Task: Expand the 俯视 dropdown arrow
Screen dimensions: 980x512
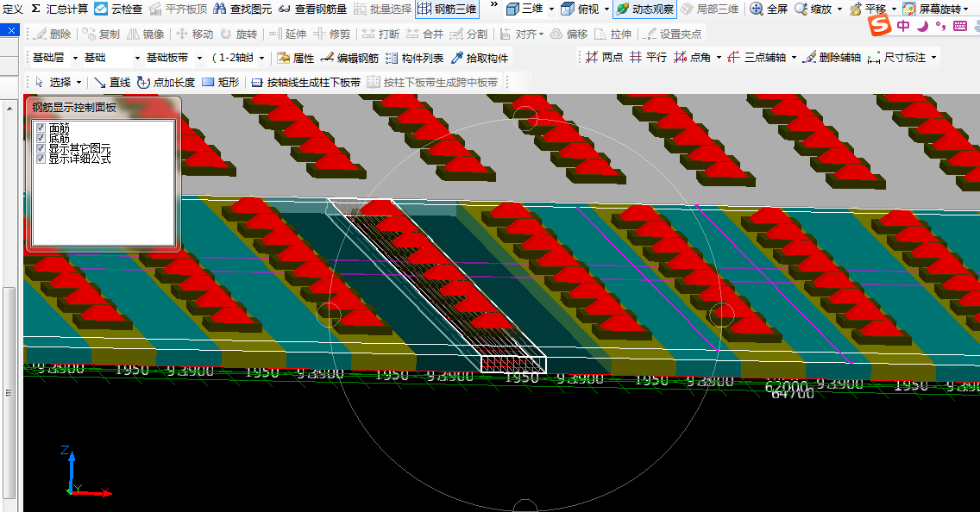Action: coord(606,9)
